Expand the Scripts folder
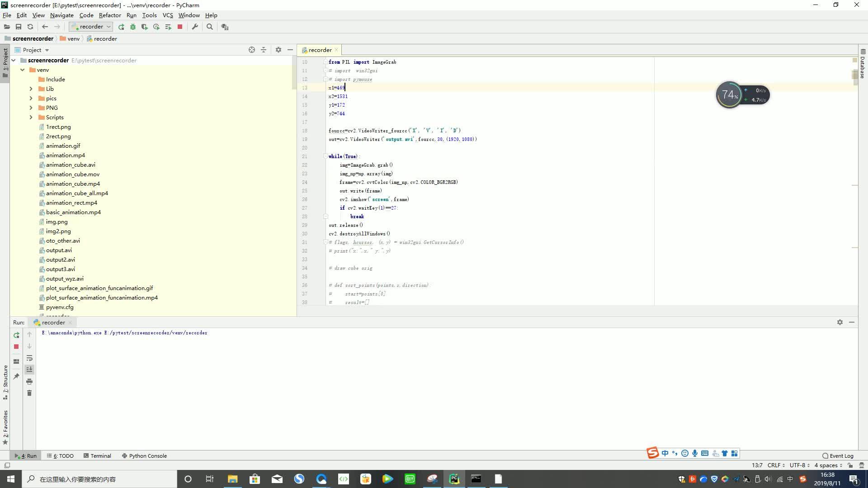 point(31,117)
